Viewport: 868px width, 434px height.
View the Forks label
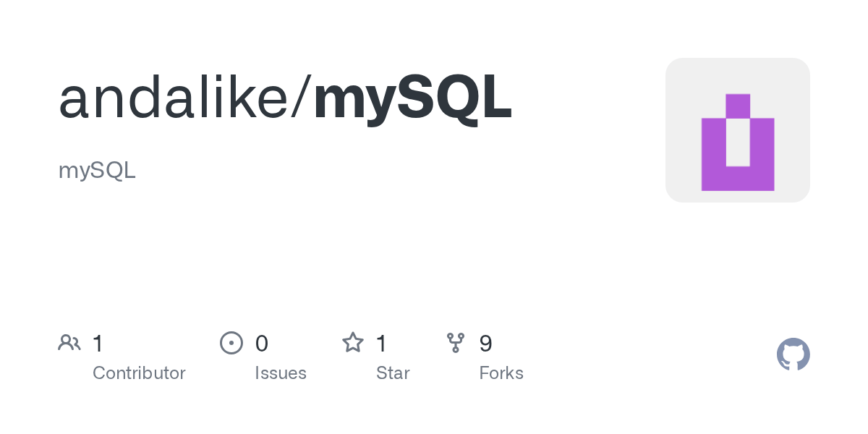(501, 373)
